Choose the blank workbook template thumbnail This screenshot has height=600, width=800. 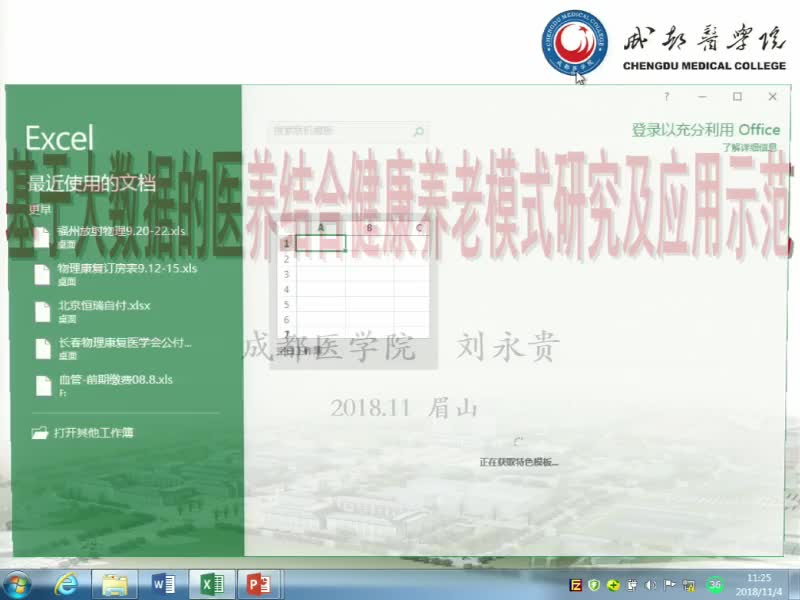[354, 293]
